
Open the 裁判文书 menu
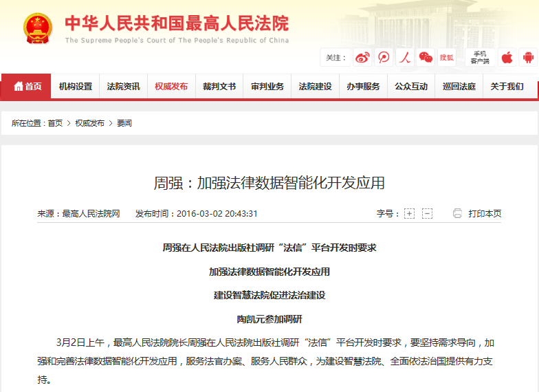219,87
